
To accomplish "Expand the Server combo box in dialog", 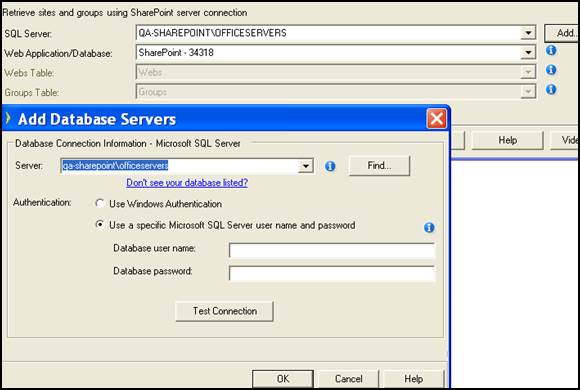I will coord(306,166).
